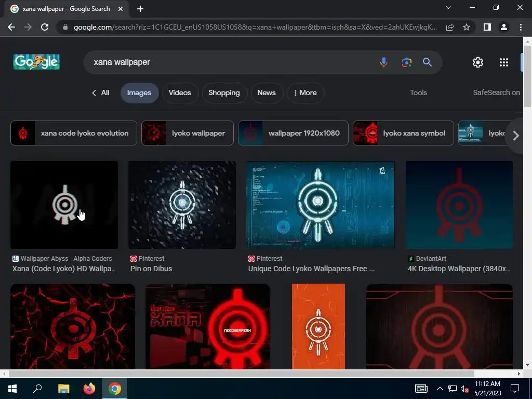
Task: Choose the xana code lyoko evolution chip
Action: point(74,133)
